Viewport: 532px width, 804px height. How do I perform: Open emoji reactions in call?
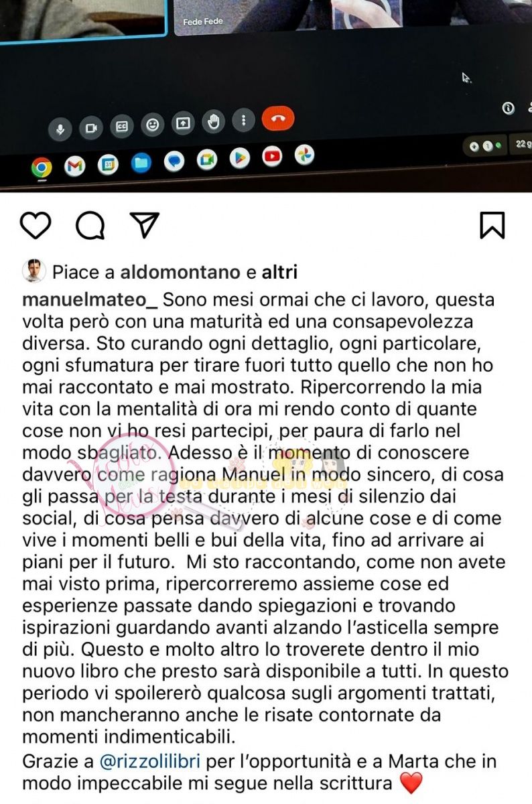pyautogui.click(x=153, y=125)
